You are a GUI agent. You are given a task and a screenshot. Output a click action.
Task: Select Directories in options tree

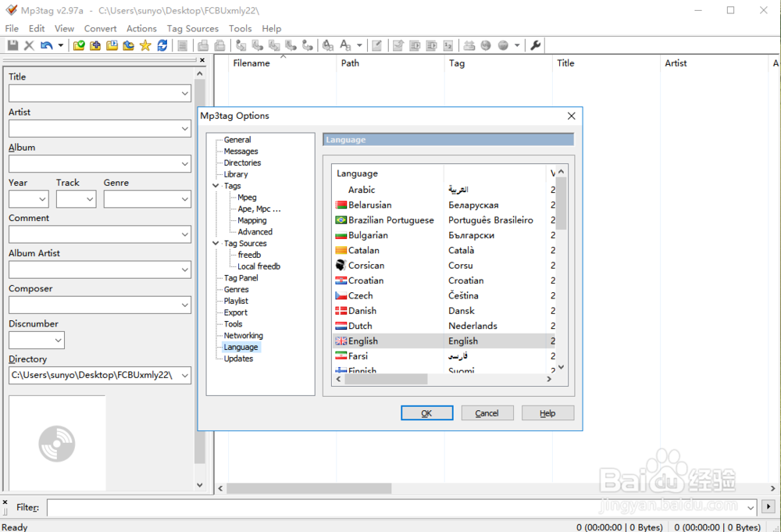click(242, 163)
